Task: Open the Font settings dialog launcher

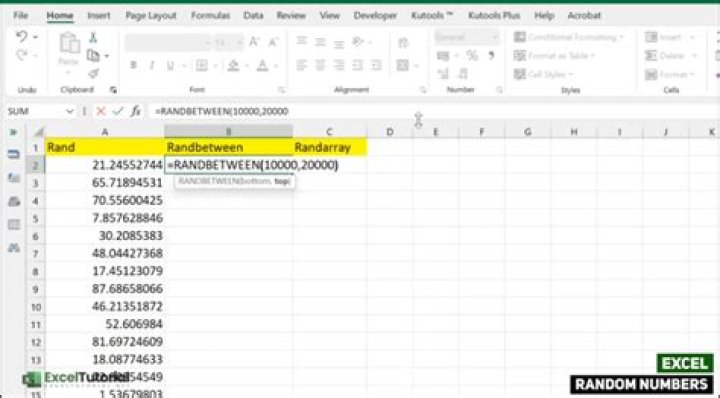Action: point(281,90)
